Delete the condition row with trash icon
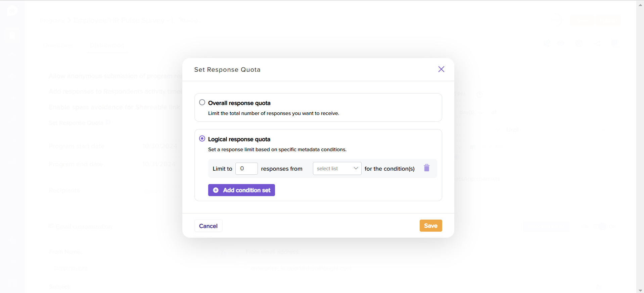Viewport: 644px width, 293px height. [426, 168]
